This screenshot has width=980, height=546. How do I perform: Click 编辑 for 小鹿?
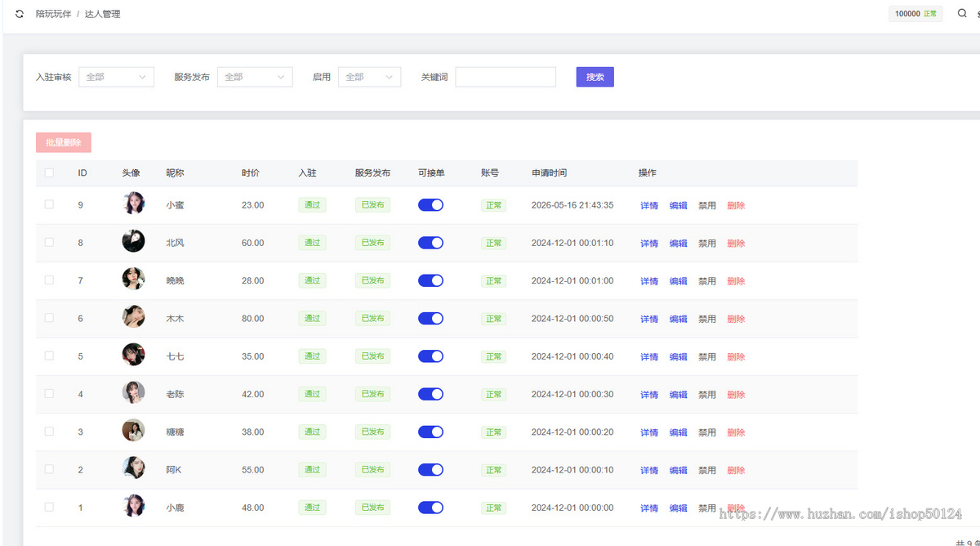[679, 508]
